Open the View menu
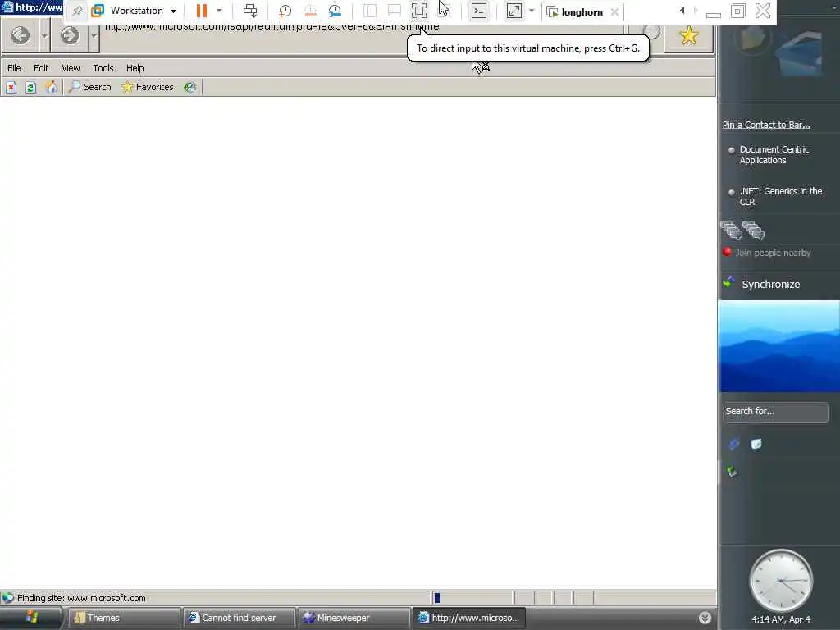Viewport: 840px width, 630px height. (x=71, y=68)
